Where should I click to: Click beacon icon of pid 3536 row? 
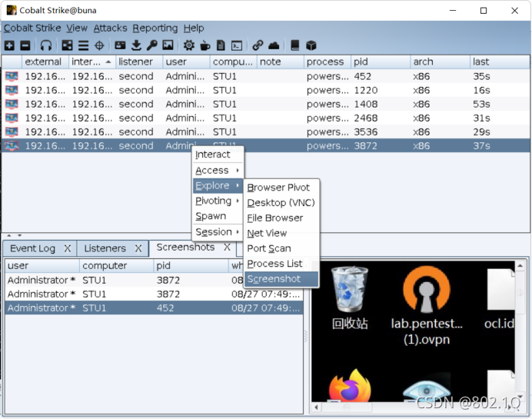12,132
